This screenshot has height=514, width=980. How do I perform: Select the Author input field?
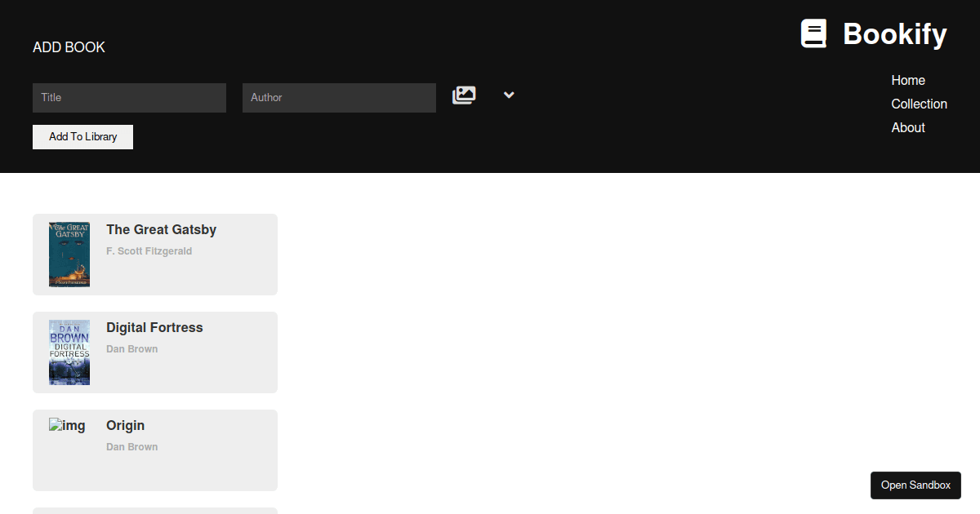pos(339,97)
